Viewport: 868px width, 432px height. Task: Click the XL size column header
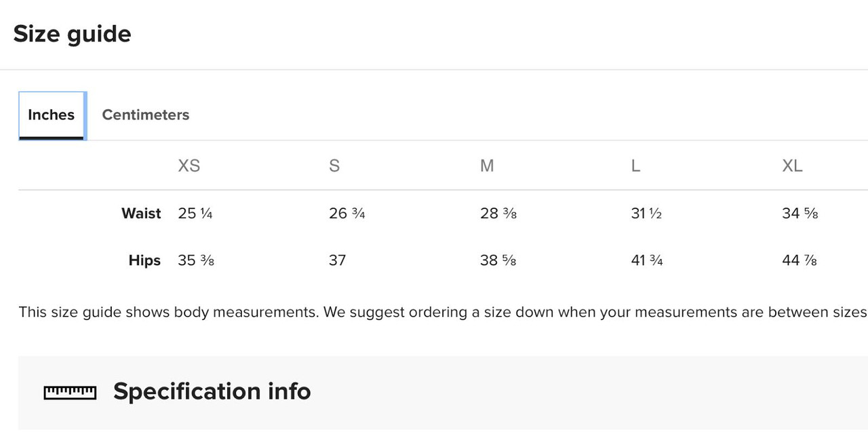click(x=792, y=165)
